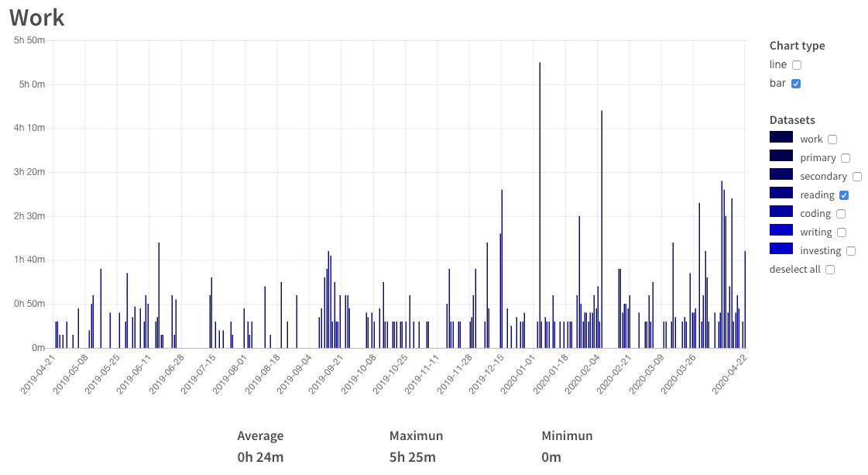The width and height of the screenshot is (868, 475).
Task: Check the deselect all checkbox
Action: point(830,270)
